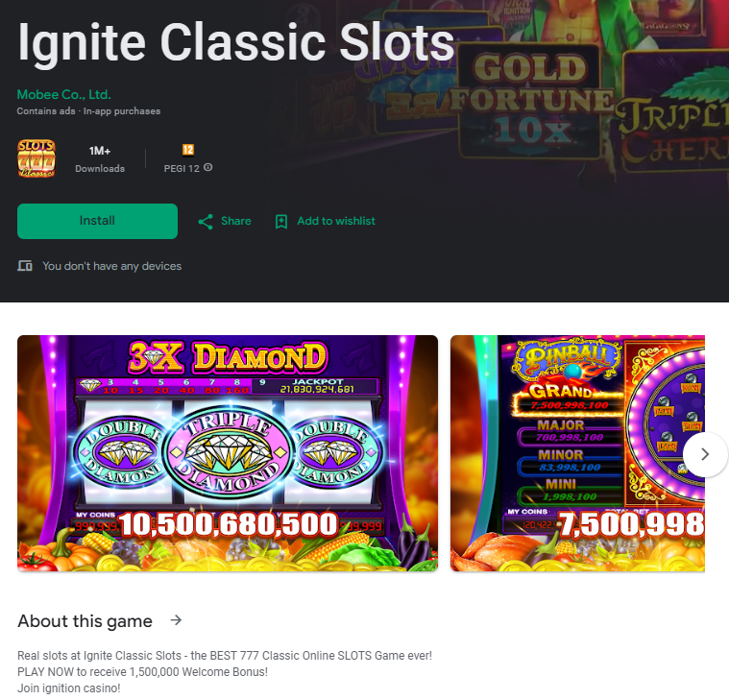Image resolution: width=729 pixels, height=700 pixels.
Task: Click the green Install button
Action: tap(97, 221)
